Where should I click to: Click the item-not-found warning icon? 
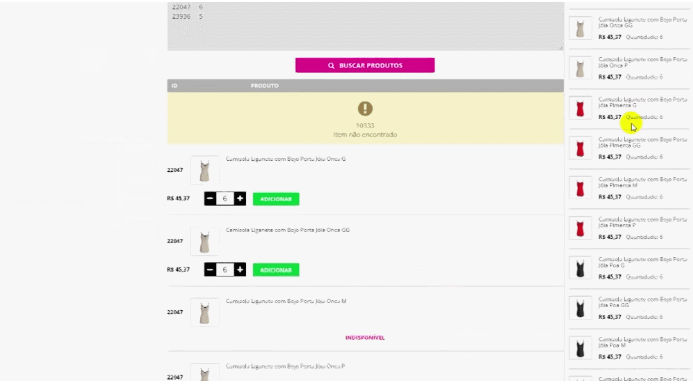(x=365, y=108)
